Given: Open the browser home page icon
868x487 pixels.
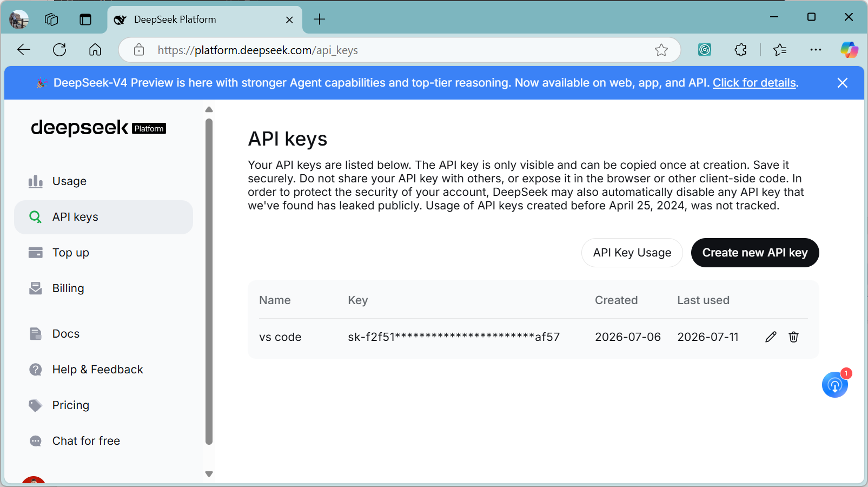Looking at the screenshot, I should 95,50.
